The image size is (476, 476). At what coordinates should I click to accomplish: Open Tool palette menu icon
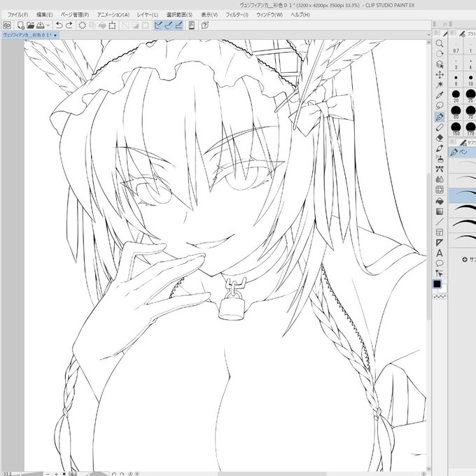click(x=437, y=33)
